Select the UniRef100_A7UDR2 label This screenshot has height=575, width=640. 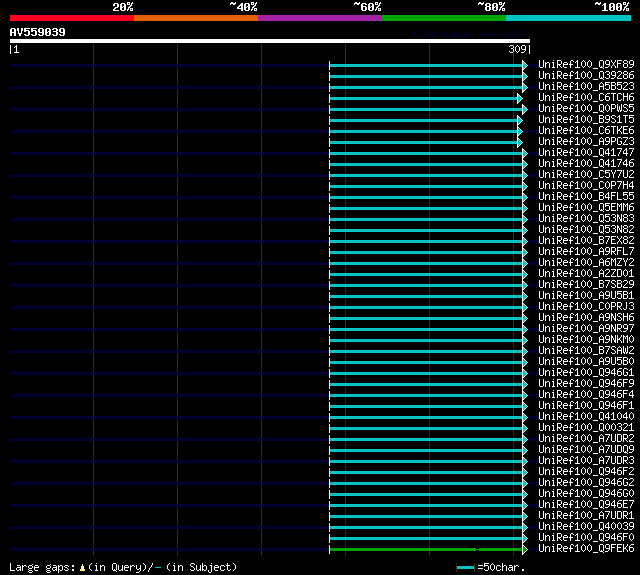click(x=586, y=439)
